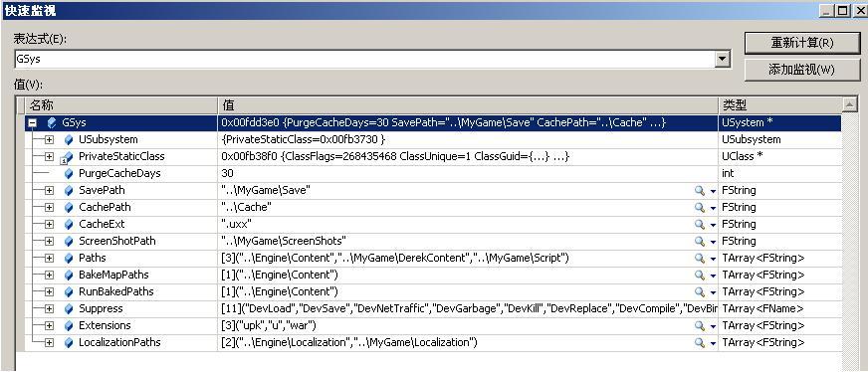Screen dimensions: 868x372
Task: Open visualizer magnifier for Paths row
Action: [x=700, y=259]
